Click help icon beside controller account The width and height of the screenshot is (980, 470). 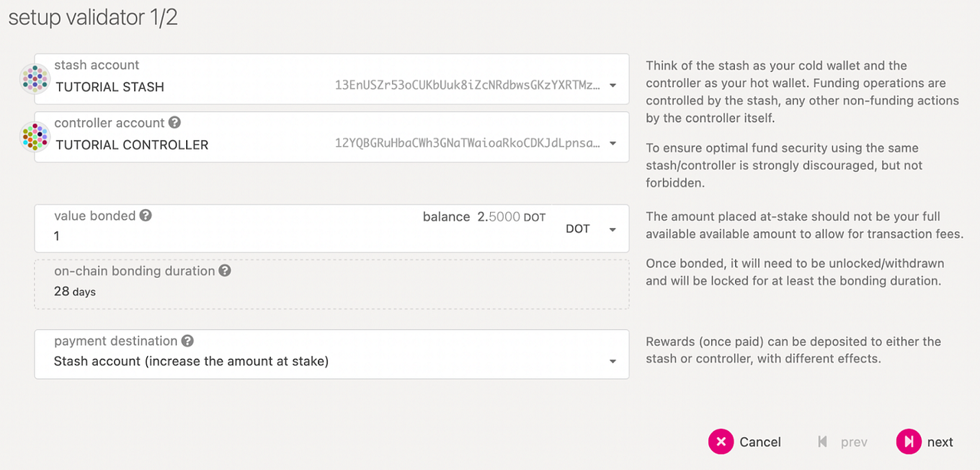[175, 122]
